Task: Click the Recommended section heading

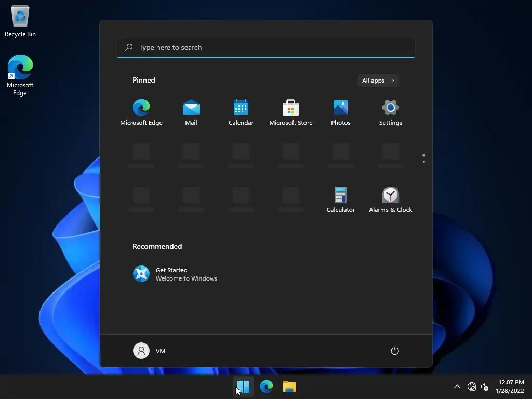Action: pos(157,246)
